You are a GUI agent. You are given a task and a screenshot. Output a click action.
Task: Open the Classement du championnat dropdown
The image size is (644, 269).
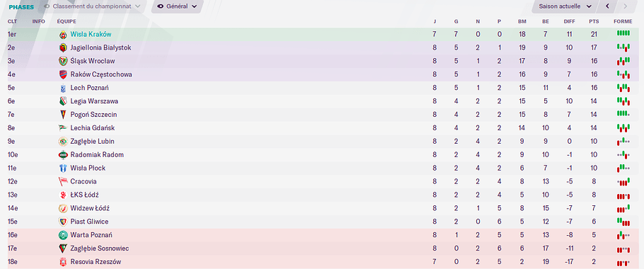(92, 6)
